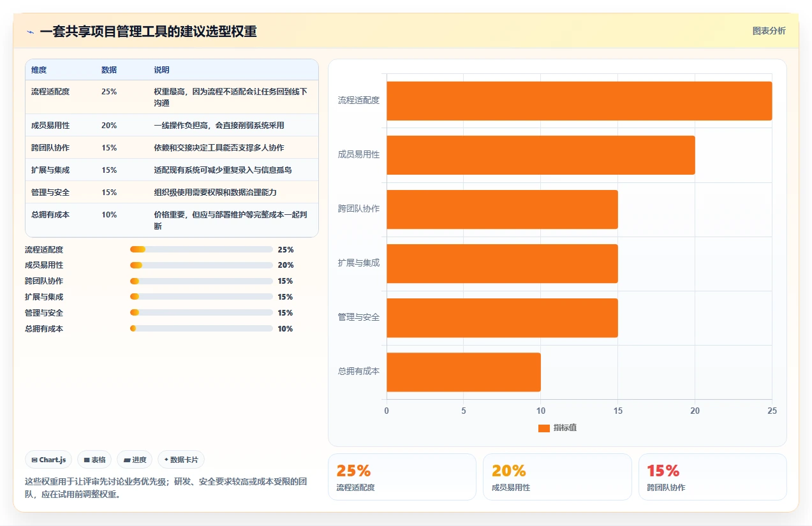The image size is (812, 526).
Task: Click the 说明 column header
Action: [x=161, y=69]
